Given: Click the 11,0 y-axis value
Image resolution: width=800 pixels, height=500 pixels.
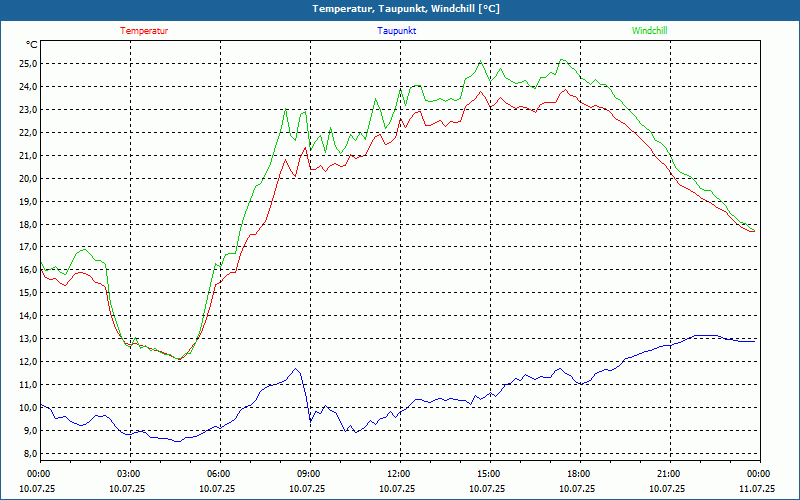Looking at the screenshot, I should coord(28,385).
